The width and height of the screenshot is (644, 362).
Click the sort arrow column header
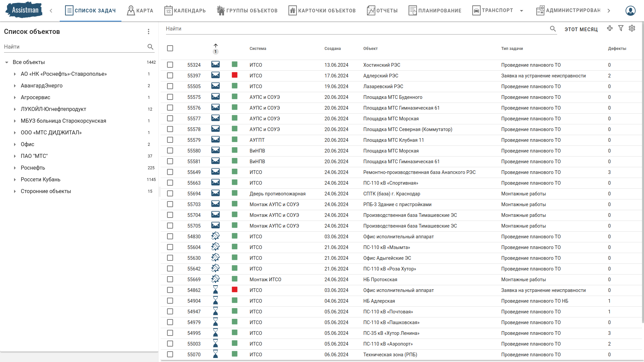(216, 46)
